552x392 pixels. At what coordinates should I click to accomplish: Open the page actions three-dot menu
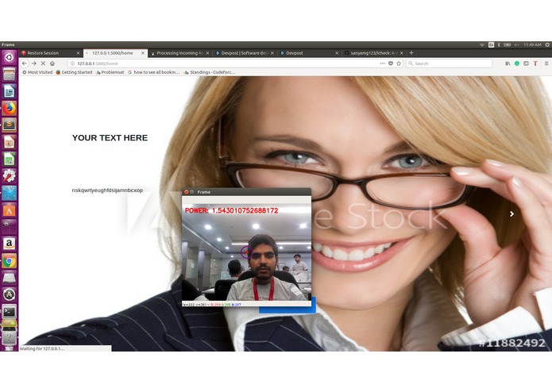click(x=382, y=63)
